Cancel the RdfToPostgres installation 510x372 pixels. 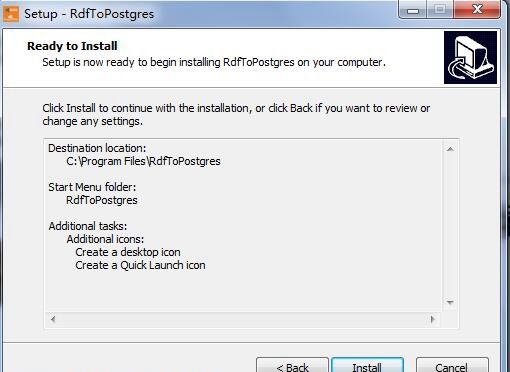[x=452, y=365]
